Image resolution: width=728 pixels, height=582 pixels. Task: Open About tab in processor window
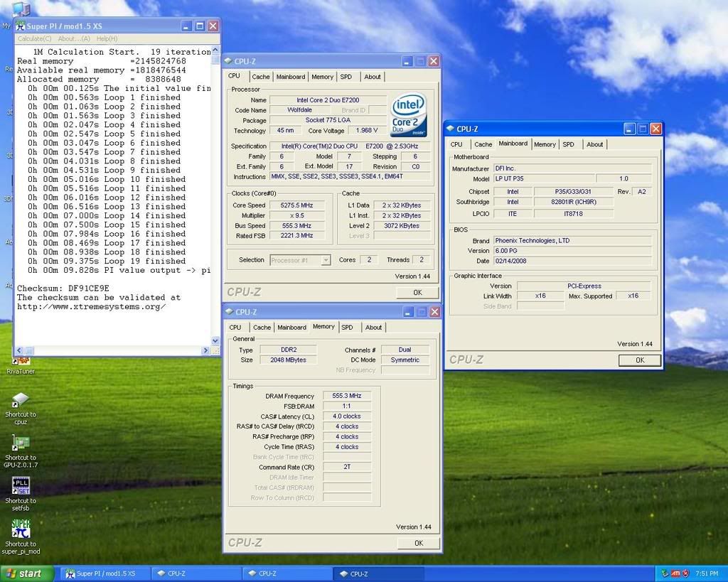coord(373,77)
